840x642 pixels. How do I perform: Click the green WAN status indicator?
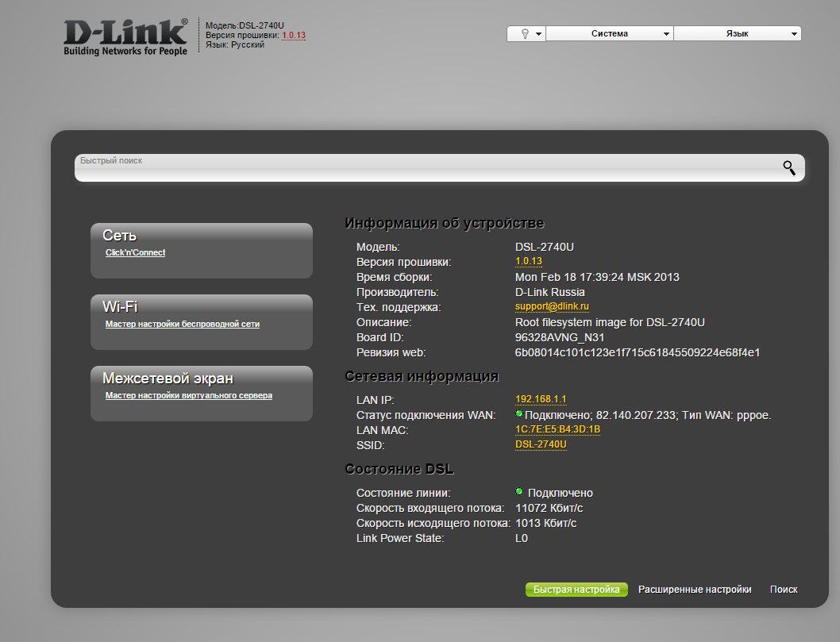coord(518,414)
